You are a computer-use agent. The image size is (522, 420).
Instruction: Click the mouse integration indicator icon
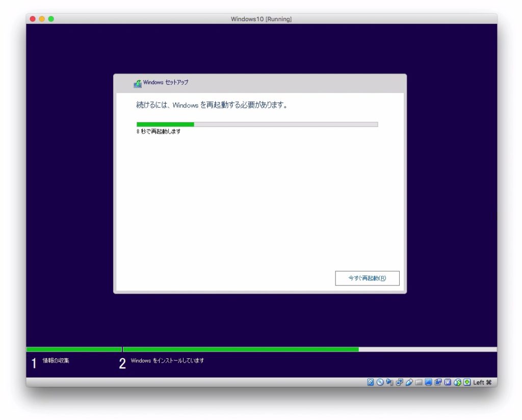coord(457,382)
